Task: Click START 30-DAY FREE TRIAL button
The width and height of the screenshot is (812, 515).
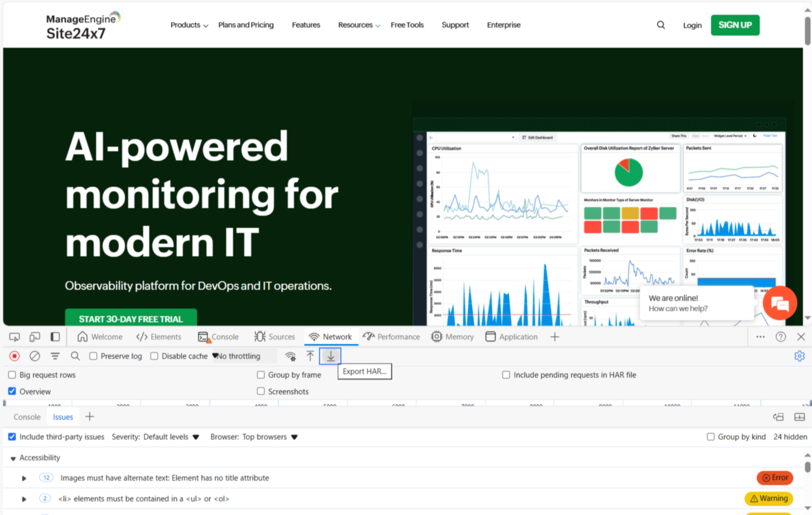Action: click(131, 319)
